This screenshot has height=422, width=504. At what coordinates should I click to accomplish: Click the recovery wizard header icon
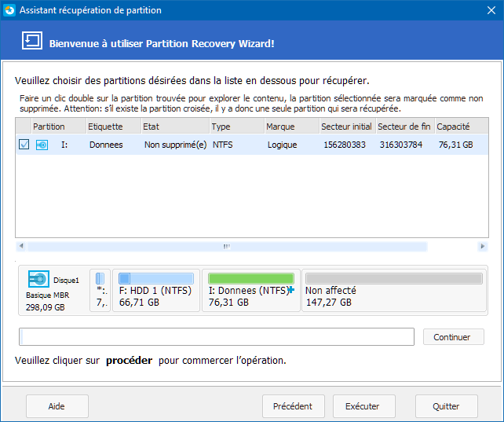pyautogui.click(x=32, y=41)
